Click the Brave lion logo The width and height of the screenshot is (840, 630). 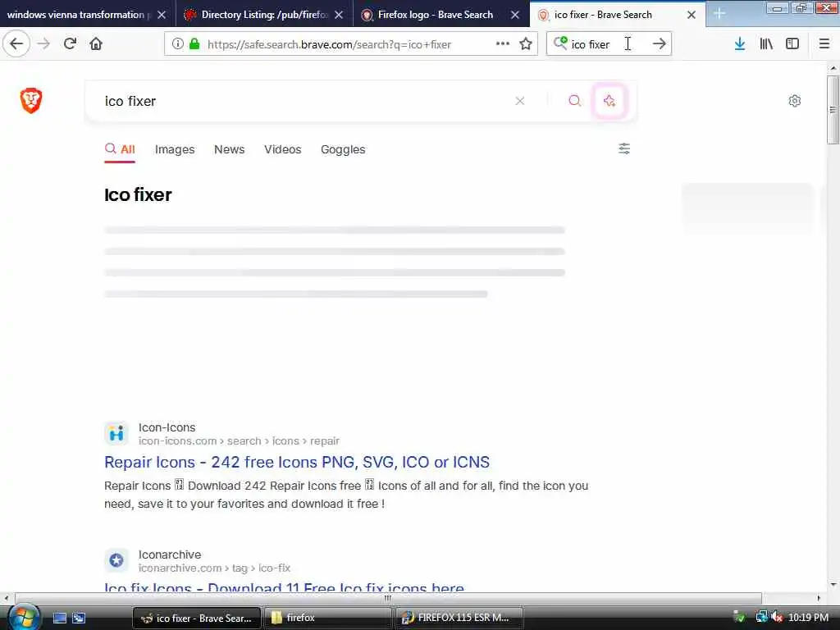(x=31, y=100)
